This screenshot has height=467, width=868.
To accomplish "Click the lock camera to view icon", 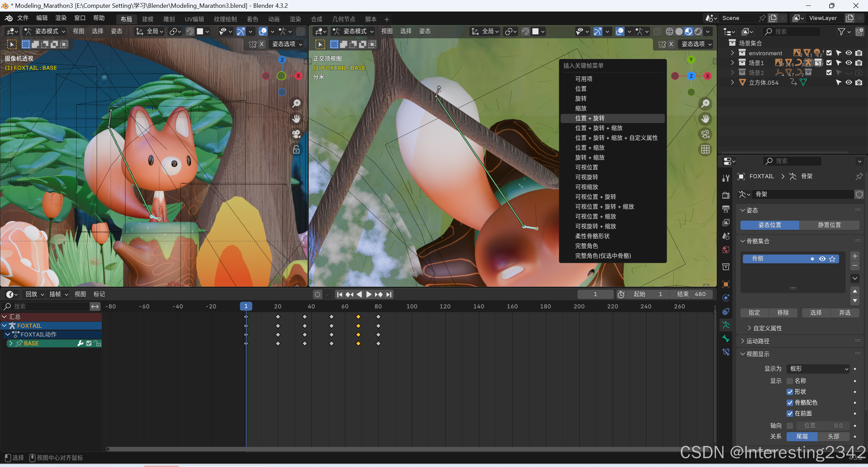I will 296,149.
